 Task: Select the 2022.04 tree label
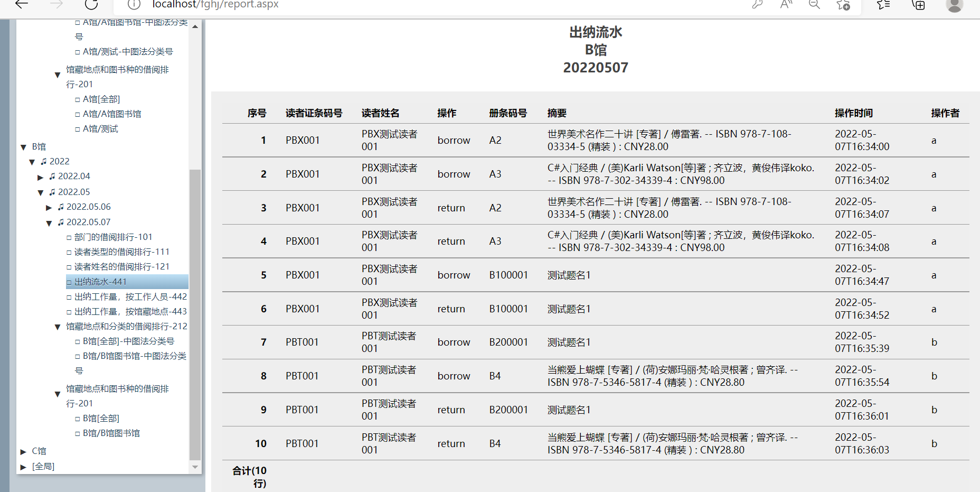pos(74,177)
